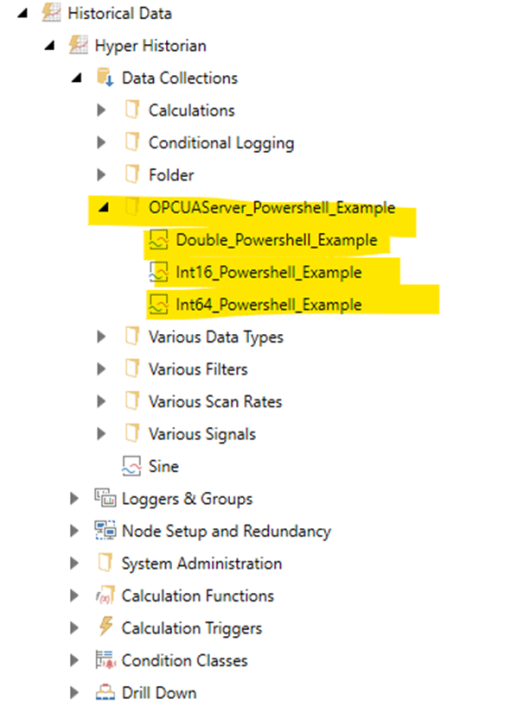Expand the Calculations folder arrow
511x712 pixels.
click(101, 110)
